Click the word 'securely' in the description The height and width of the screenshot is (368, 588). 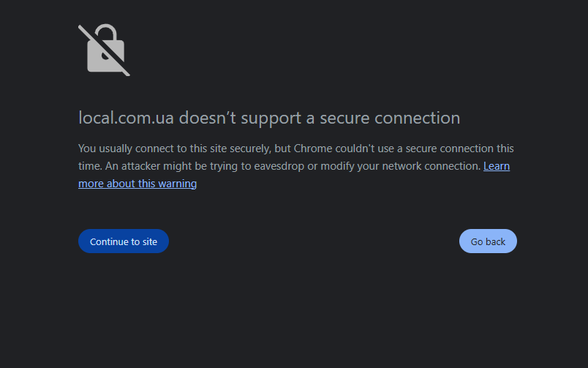(249, 149)
